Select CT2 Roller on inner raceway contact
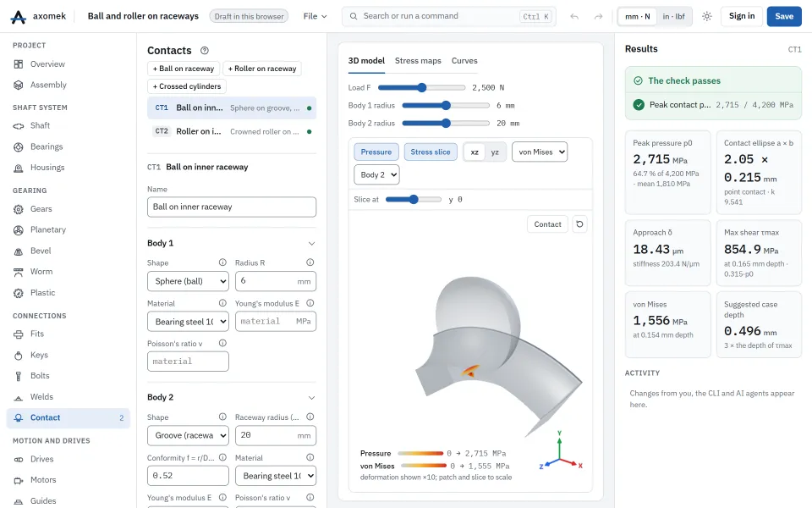Viewport: 812px width, 508px height. point(232,132)
